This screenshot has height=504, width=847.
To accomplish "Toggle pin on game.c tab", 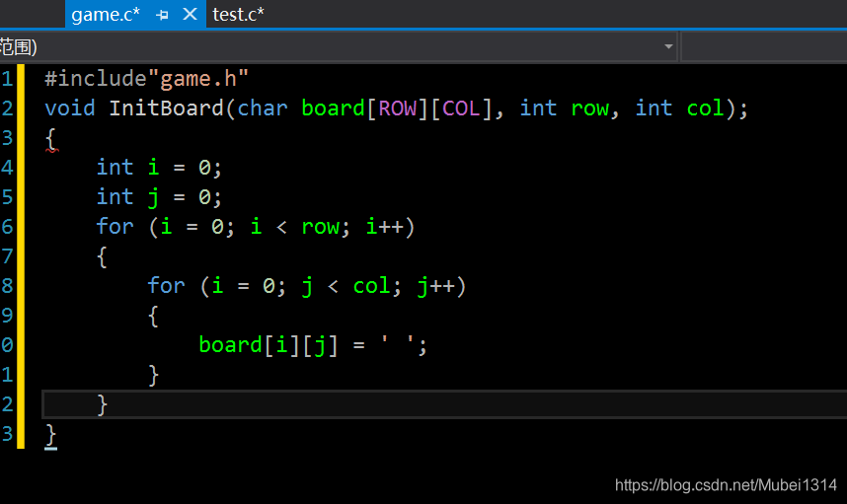I will tap(162, 15).
